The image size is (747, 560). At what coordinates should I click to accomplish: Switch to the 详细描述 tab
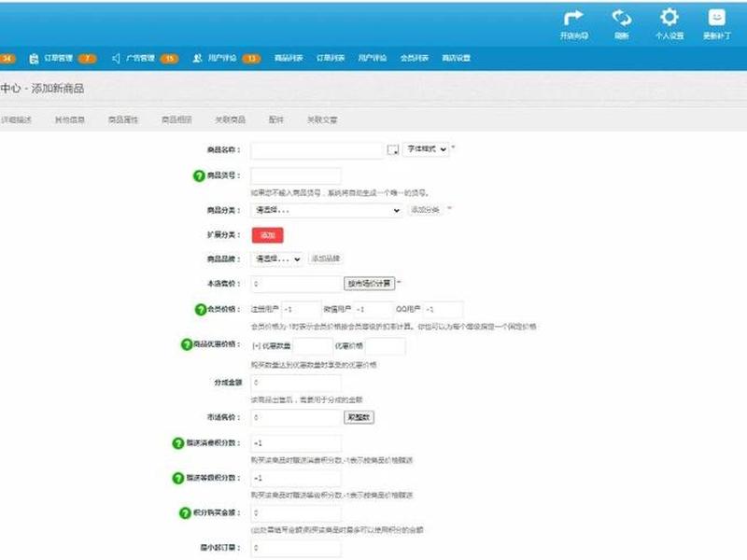click(16, 120)
